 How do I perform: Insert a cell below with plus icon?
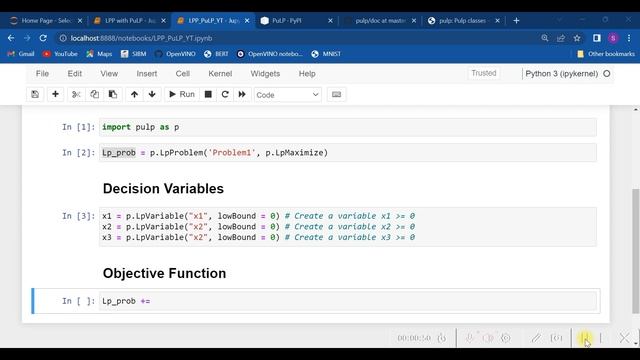(x=55, y=95)
